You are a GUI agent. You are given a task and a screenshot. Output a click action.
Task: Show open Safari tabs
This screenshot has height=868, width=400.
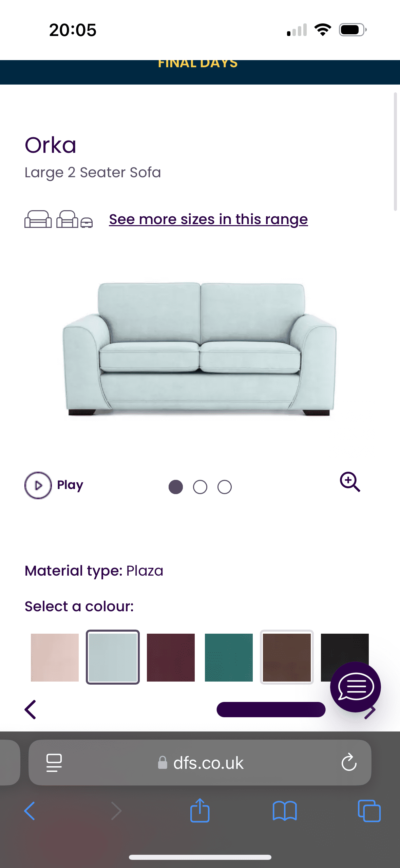(369, 811)
